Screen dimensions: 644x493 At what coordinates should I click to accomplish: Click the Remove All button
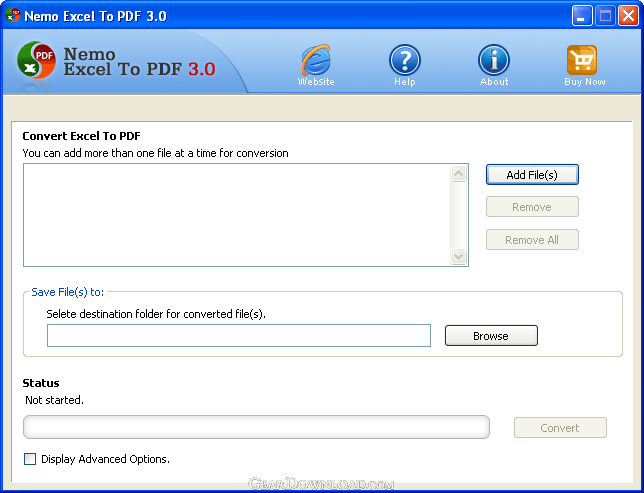(532, 240)
